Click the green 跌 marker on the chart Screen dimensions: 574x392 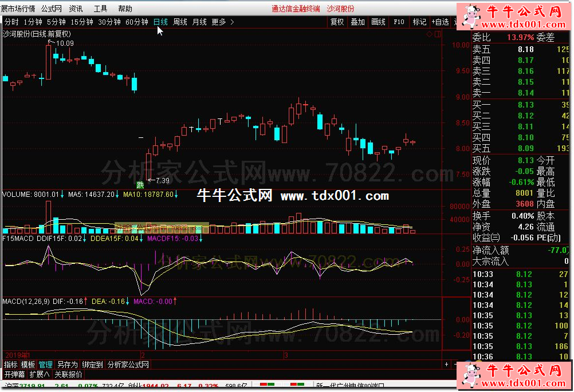point(140,184)
